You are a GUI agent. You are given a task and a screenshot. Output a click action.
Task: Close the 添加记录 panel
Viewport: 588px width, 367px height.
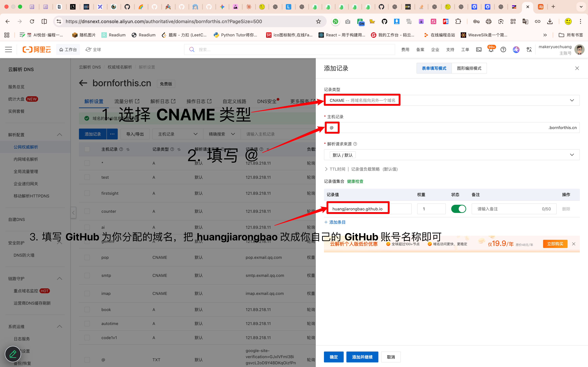(577, 68)
